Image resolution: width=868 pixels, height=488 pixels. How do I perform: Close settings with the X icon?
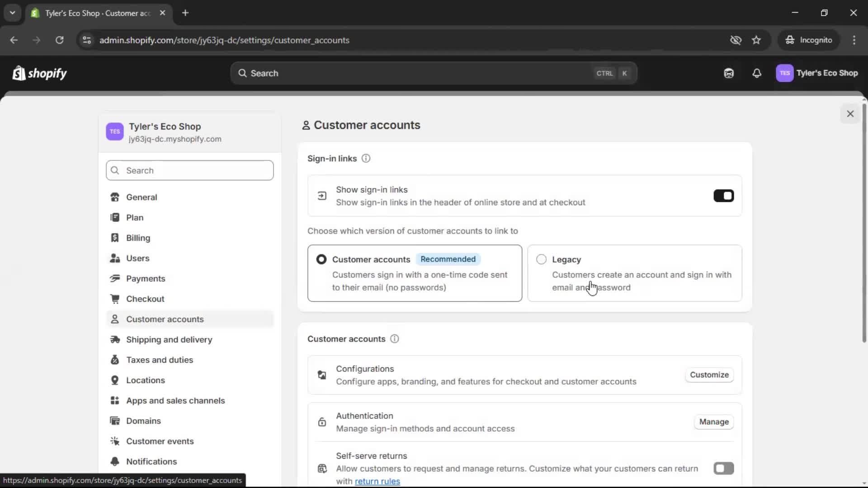[850, 114]
